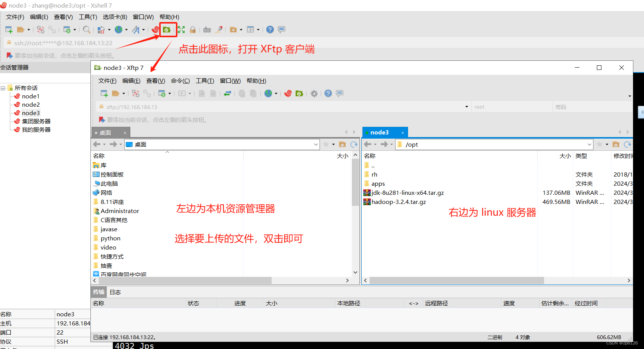Click New Session icon in Xshell toolbar
644x349 pixels.
coord(9,30)
